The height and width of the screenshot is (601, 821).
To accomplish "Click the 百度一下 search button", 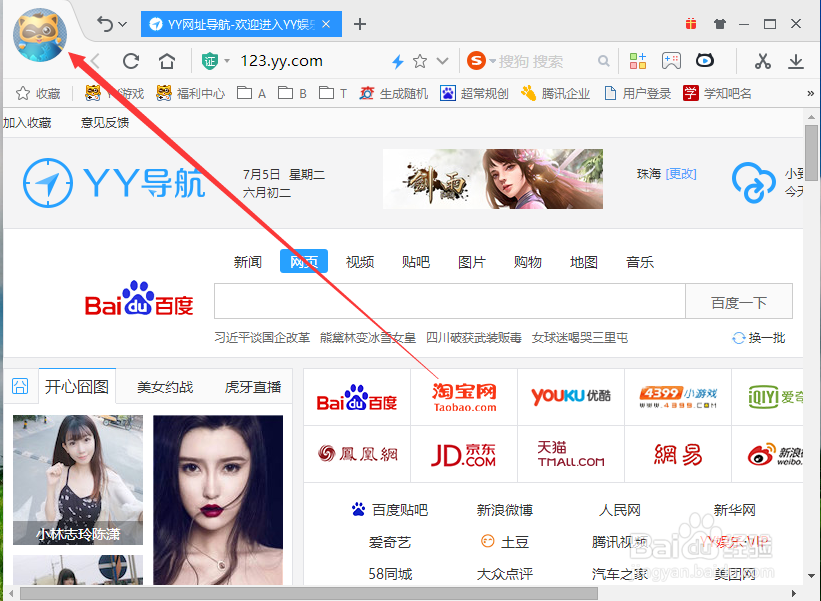I will [x=739, y=301].
